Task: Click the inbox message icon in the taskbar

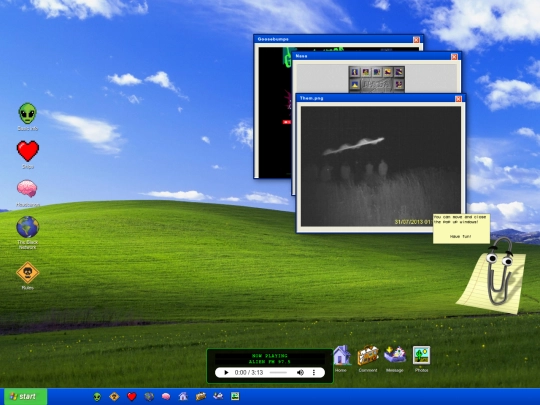Action: click(x=218, y=396)
